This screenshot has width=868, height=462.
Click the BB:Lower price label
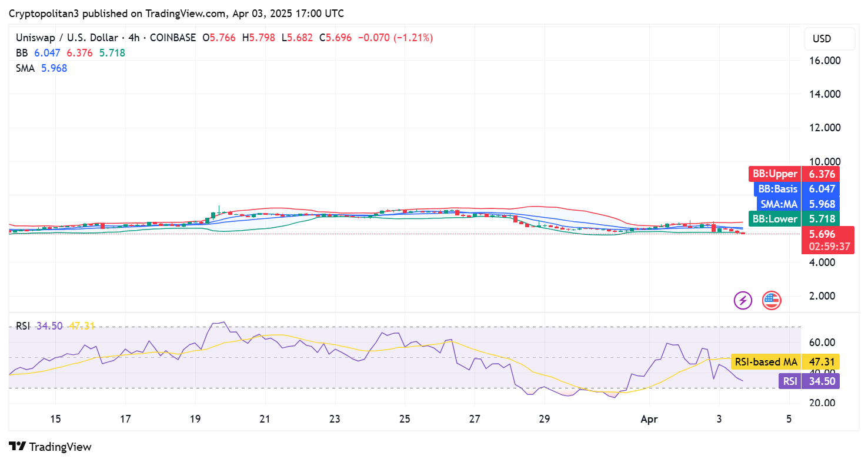pyautogui.click(x=774, y=219)
